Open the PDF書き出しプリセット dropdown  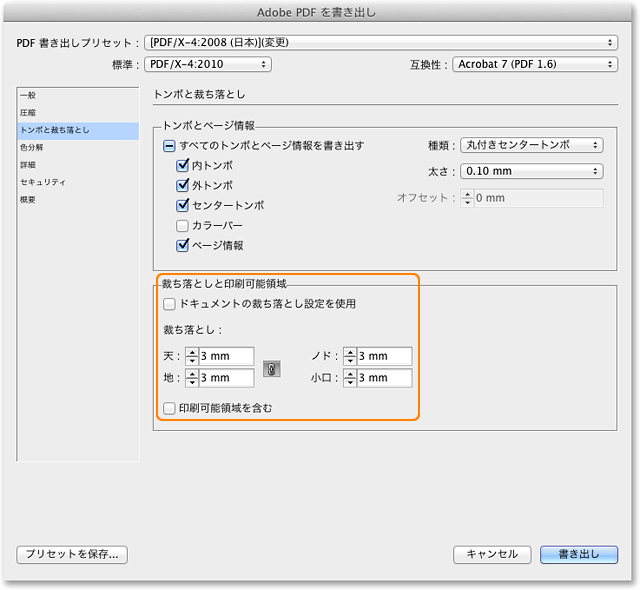[x=380, y=43]
